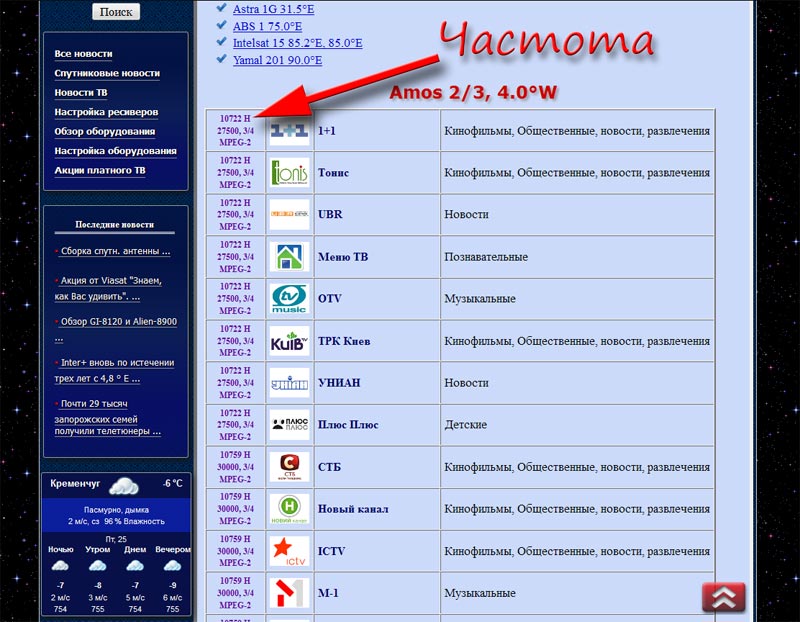Click the channel name UBR
The width and height of the screenshot is (800, 622).
click(330, 214)
